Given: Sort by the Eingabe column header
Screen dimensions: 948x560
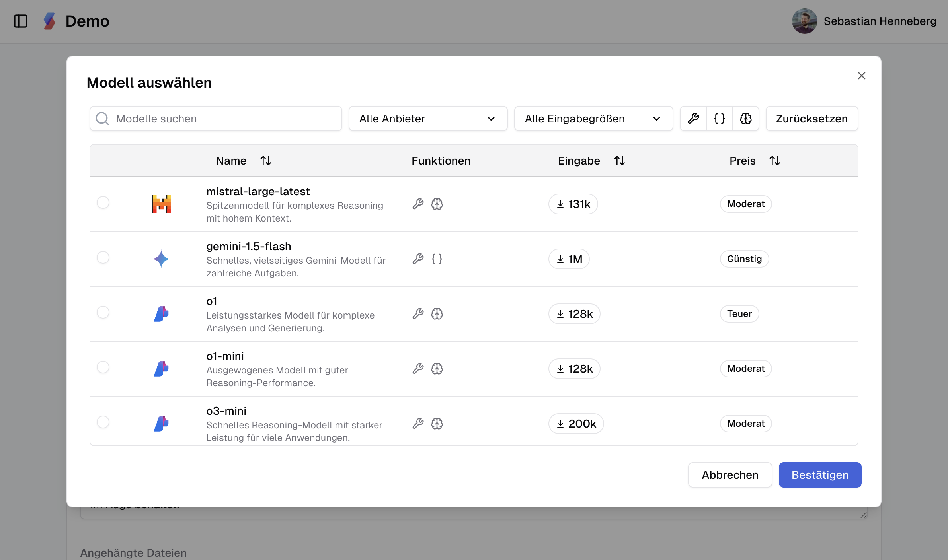Looking at the screenshot, I should 620,160.
